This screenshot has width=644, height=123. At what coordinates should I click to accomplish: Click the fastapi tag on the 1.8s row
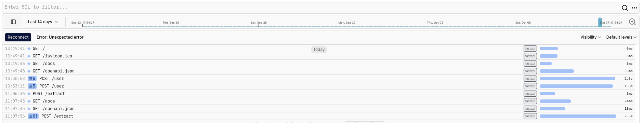click(x=530, y=86)
